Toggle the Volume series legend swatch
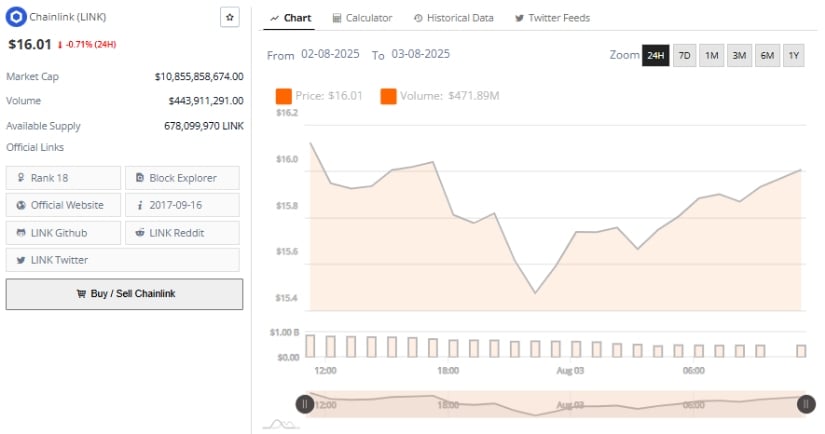825x434 pixels. (x=388, y=96)
